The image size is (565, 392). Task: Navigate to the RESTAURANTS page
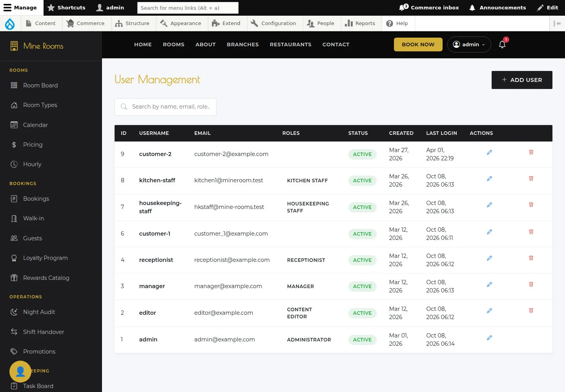pos(290,45)
